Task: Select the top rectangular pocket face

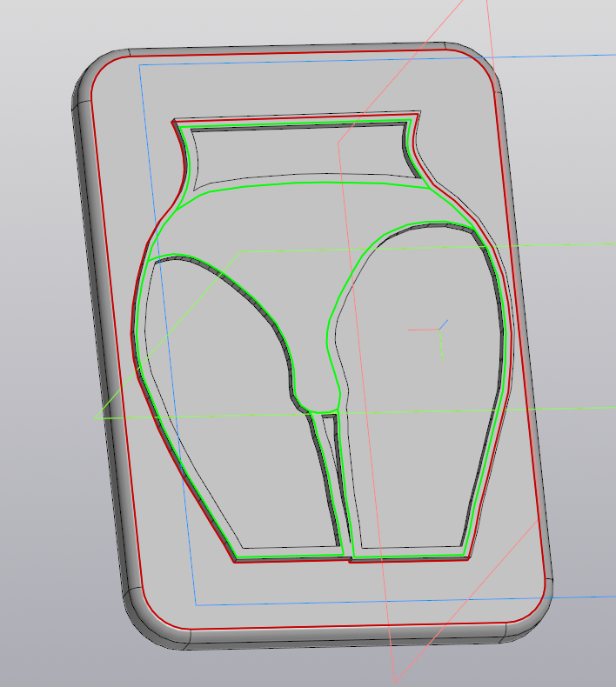Action: tap(303, 153)
